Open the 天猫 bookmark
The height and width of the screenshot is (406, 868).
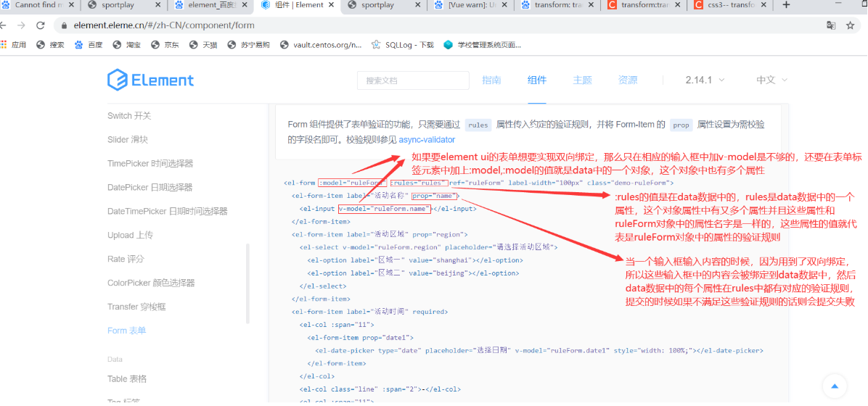pos(203,45)
